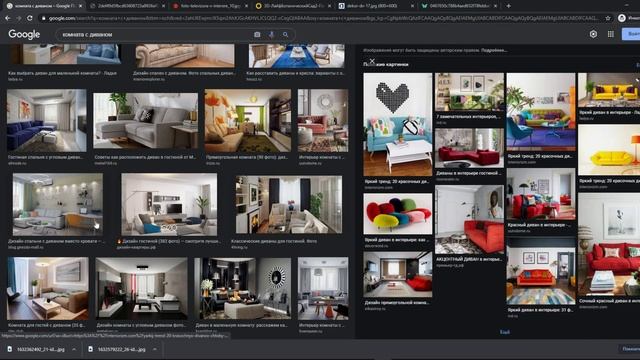This screenshot has height=360, width=640.
Task: Switch to the second tab with the long hash title
Action: tap(127, 6)
